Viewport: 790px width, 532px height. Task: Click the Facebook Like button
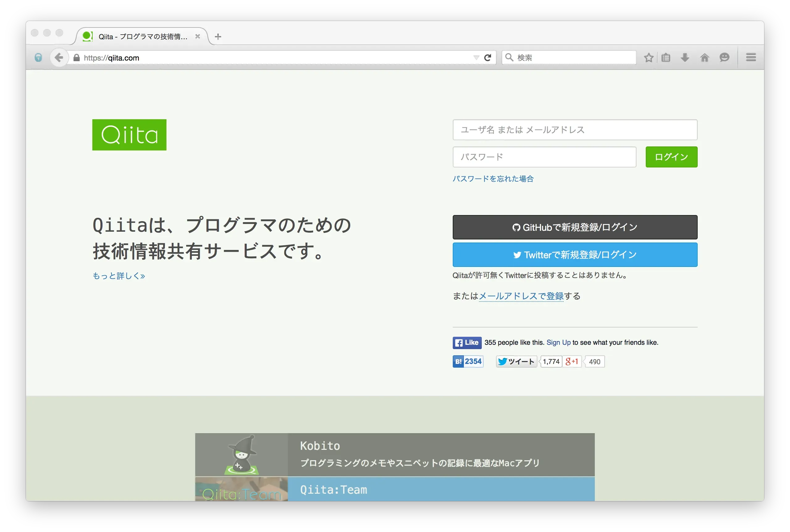[x=467, y=343]
